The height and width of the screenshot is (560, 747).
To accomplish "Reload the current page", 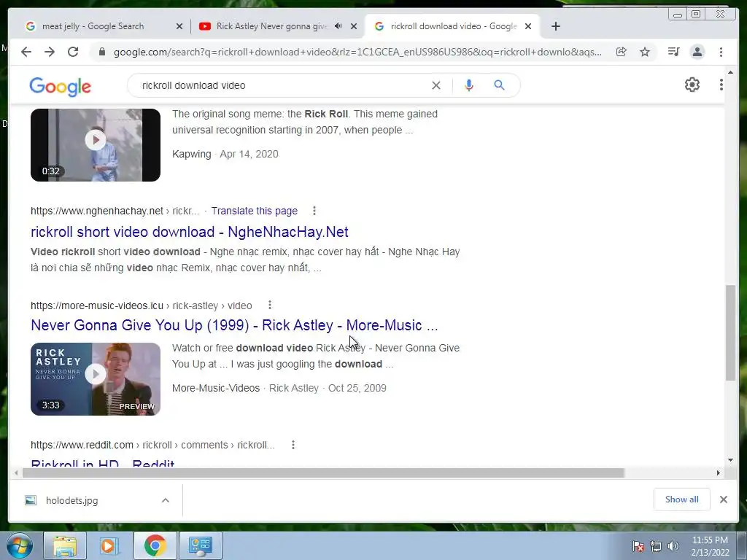I will tap(73, 52).
